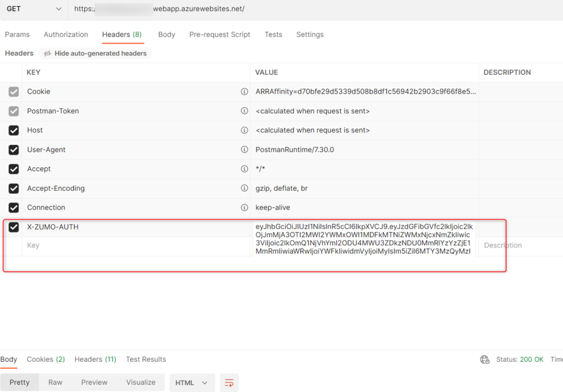The image size is (563, 392).
Task: Expand the HTML response format dropdown
Action: point(192,383)
